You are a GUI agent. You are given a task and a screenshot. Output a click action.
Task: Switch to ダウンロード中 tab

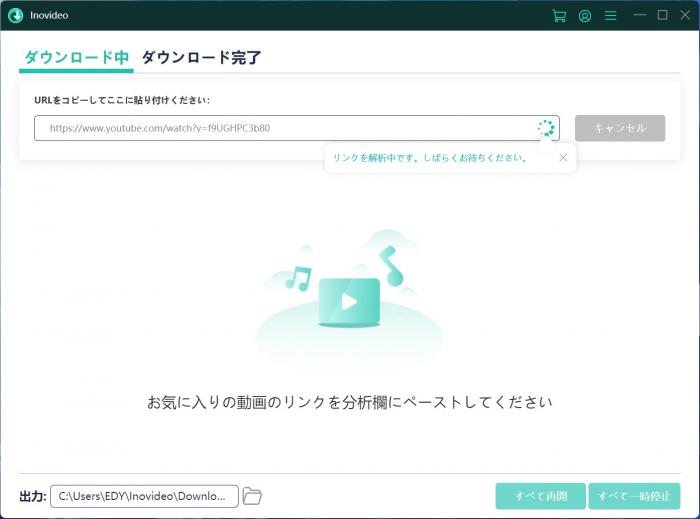(76, 57)
